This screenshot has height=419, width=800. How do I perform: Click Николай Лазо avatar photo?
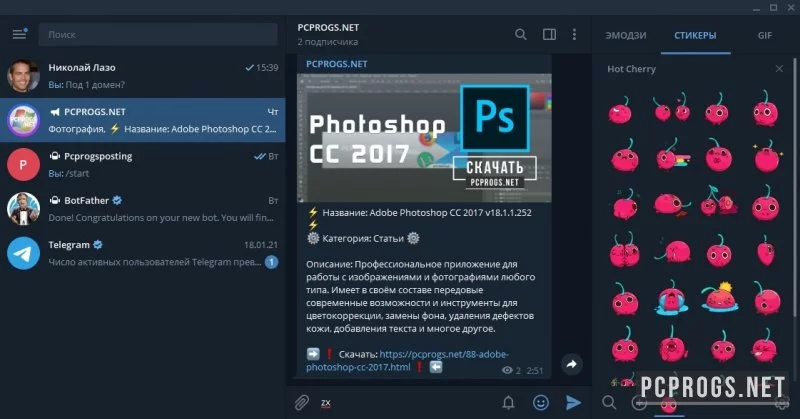click(x=23, y=76)
